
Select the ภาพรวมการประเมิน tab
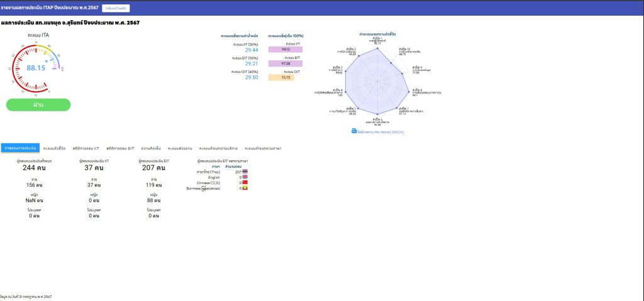[x=20, y=148]
